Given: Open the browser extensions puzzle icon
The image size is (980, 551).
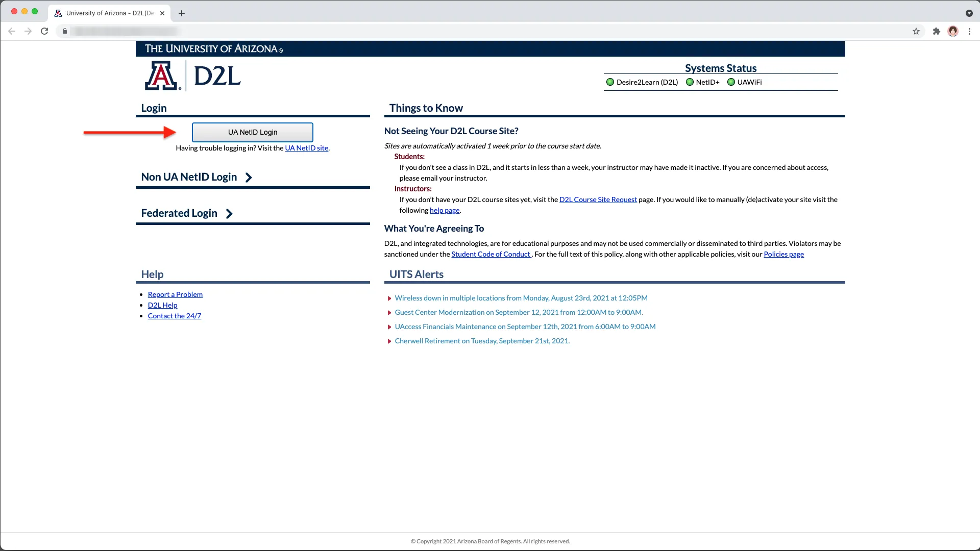Looking at the screenshot, I should 936,31.
